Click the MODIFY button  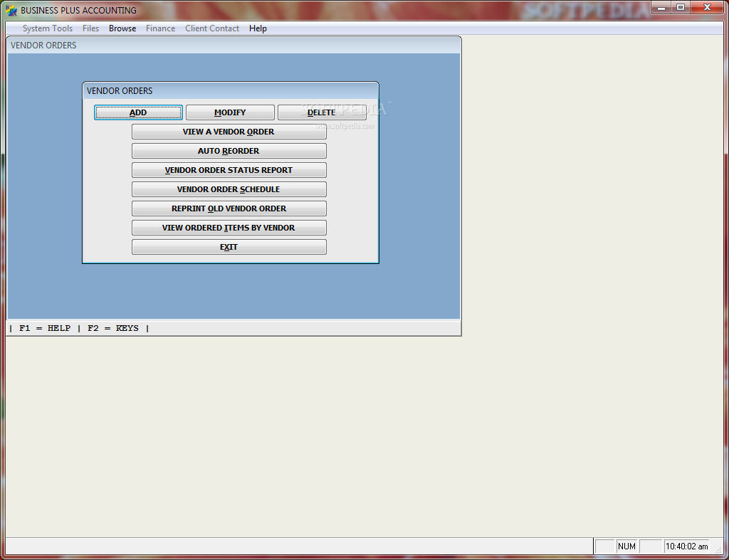point(230,112)
